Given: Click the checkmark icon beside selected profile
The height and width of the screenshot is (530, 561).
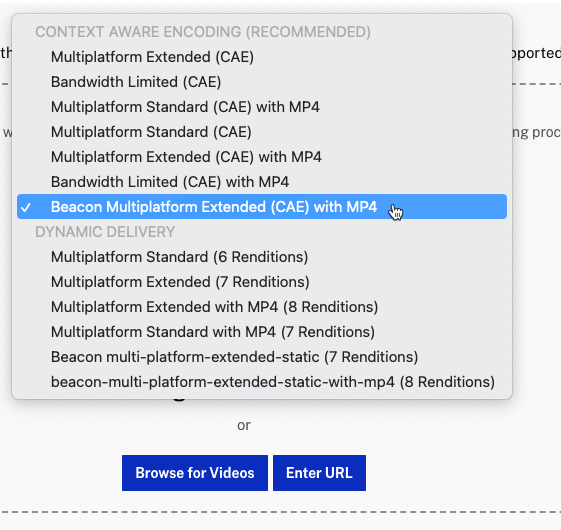Looking at the screenshot, I should click(x=26, y=208).
